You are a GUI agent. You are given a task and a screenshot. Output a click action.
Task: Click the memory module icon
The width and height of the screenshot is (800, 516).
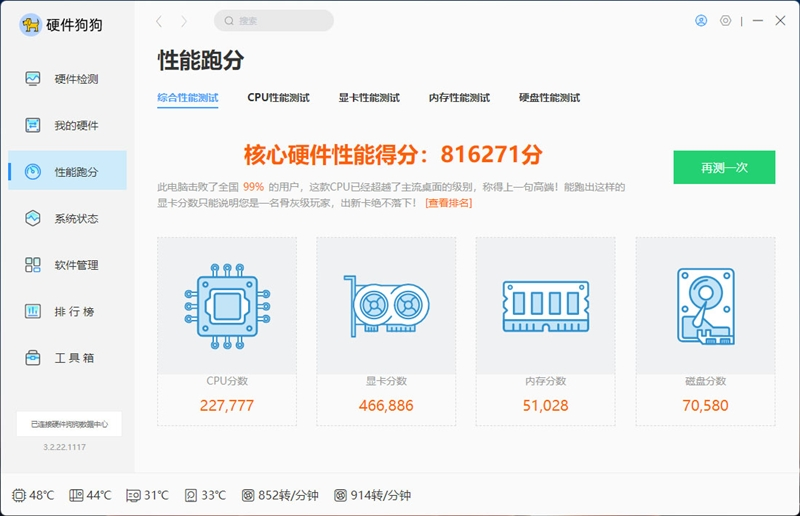click(545, 306)
